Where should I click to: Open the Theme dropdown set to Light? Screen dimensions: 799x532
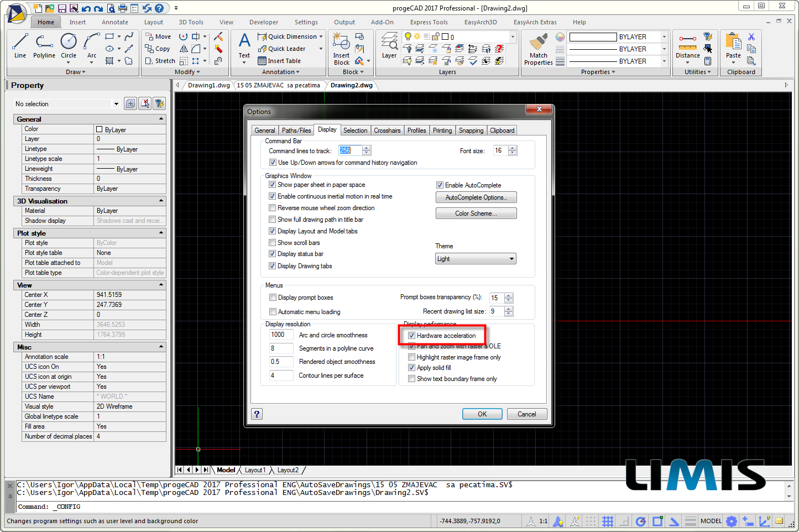point(476,259)
